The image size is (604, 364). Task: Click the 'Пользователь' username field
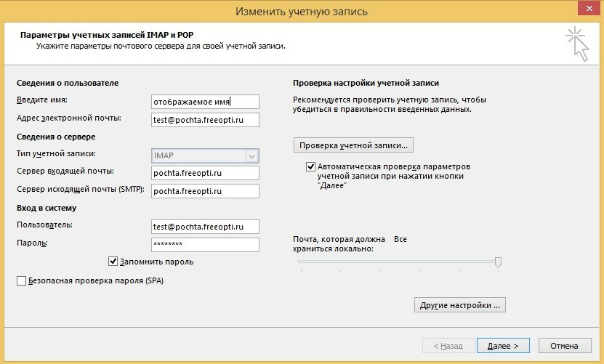click(x=205, y=227)
